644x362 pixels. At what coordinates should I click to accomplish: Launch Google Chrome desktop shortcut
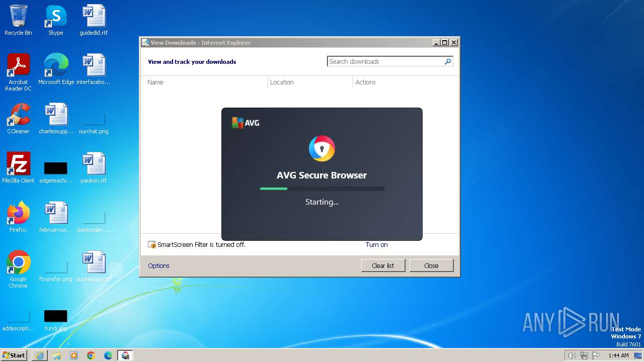[x=18, y=269]
